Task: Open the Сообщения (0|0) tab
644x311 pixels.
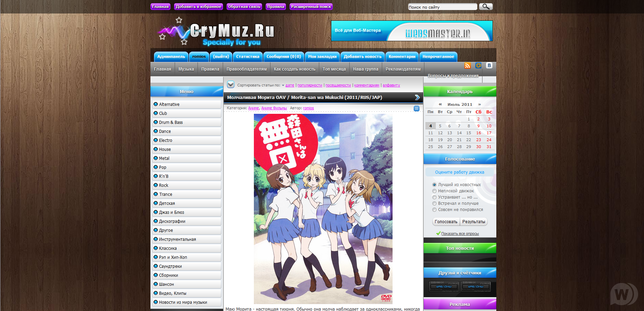Action: tap(284, 56)
